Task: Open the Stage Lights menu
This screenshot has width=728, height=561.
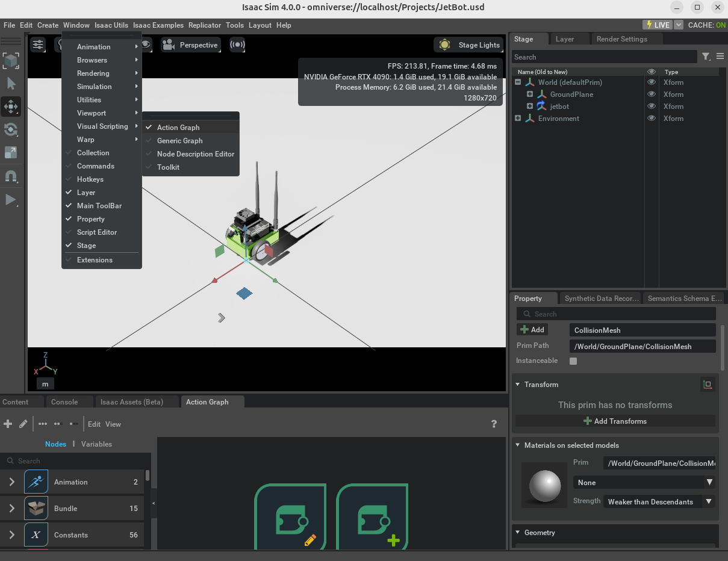Action: (468, 45)
